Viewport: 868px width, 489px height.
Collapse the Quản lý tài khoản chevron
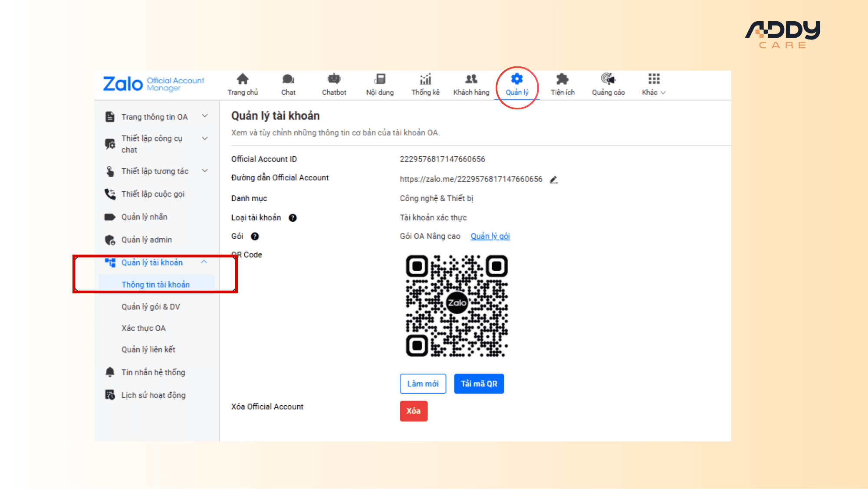[x=204, y=262]
